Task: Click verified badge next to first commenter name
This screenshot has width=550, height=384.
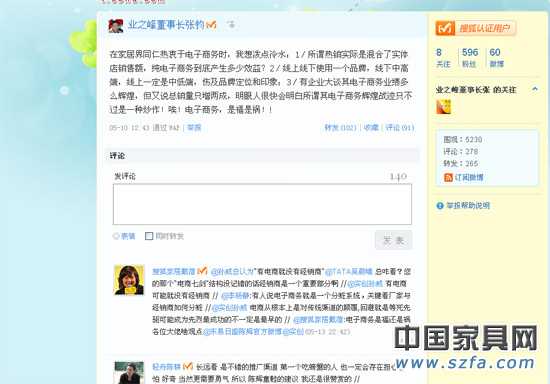Action: point(202,271)
